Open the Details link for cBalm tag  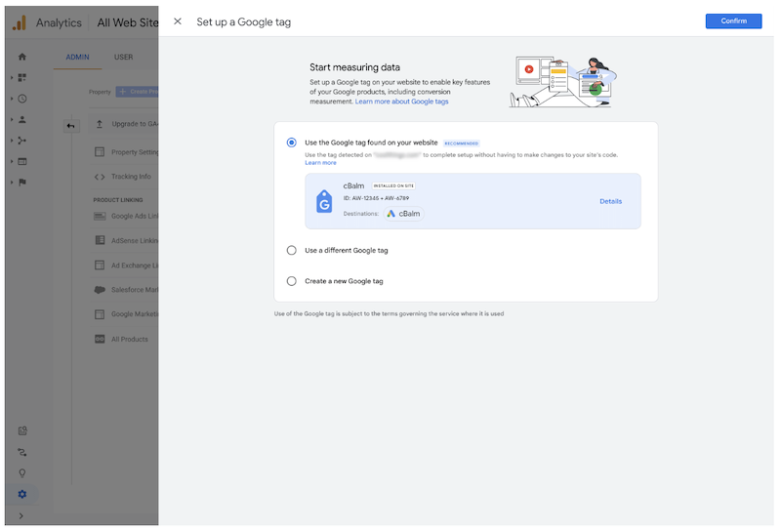point(610,201)
